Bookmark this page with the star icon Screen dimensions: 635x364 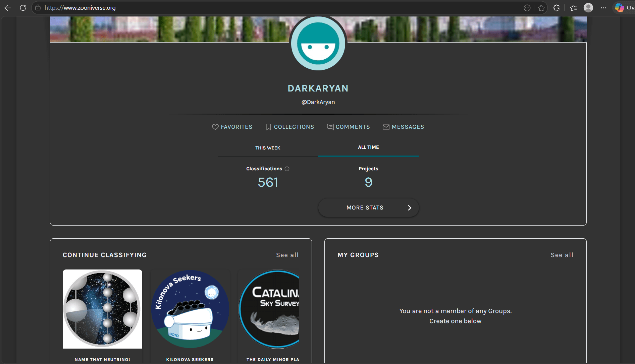(x=541, y=8)
